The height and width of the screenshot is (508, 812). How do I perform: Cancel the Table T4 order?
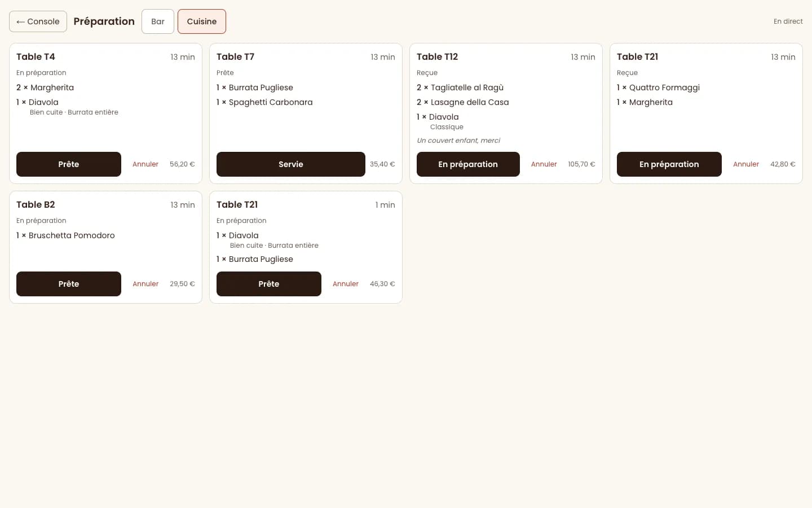145,164
